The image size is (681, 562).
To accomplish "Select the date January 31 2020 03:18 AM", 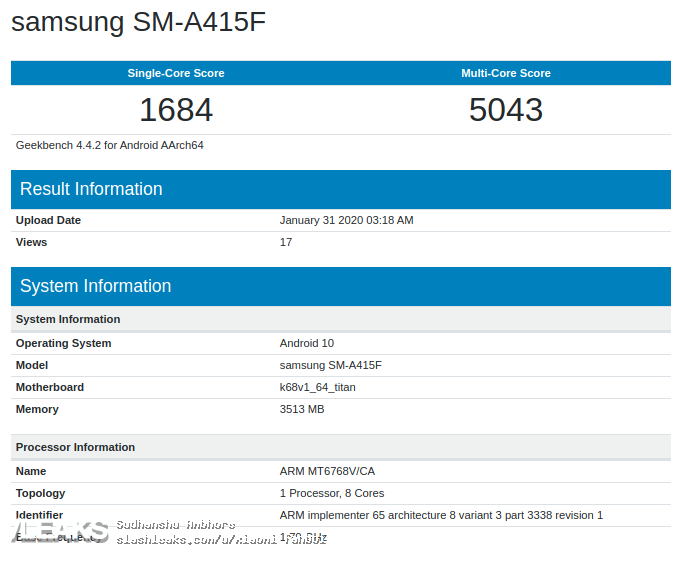I will tap(346, 220).
